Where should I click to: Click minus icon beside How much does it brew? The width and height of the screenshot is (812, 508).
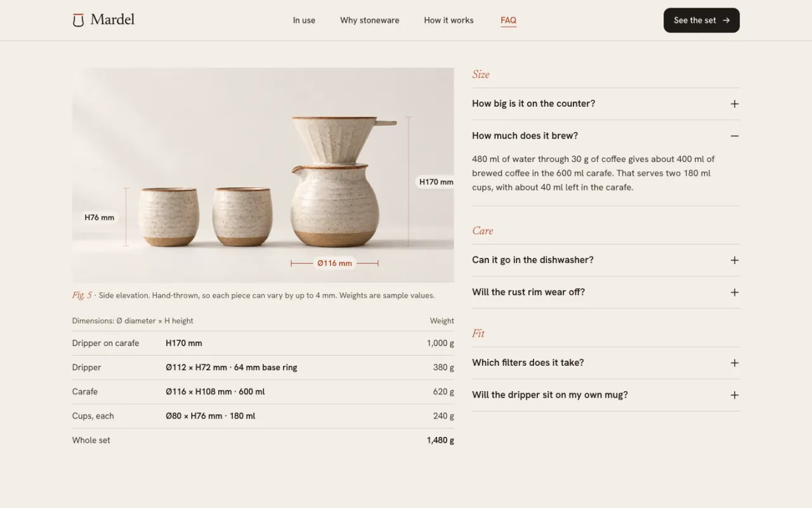(735, 136)
